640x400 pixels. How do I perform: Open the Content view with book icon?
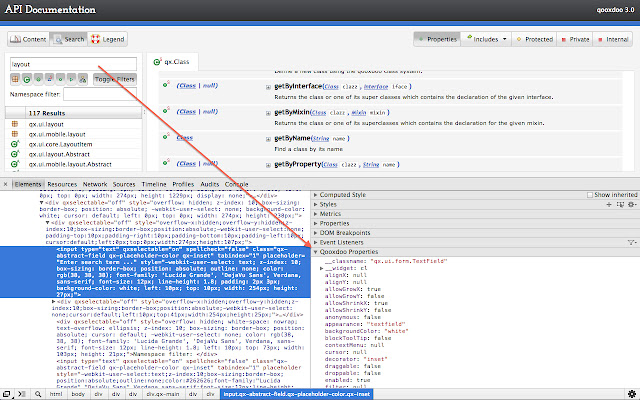(x=29, y=39)
